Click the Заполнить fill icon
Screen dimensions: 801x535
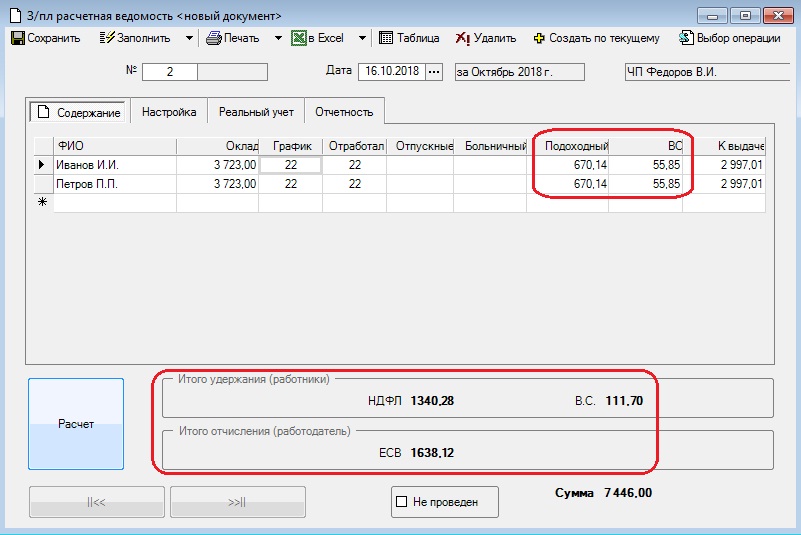107,39
